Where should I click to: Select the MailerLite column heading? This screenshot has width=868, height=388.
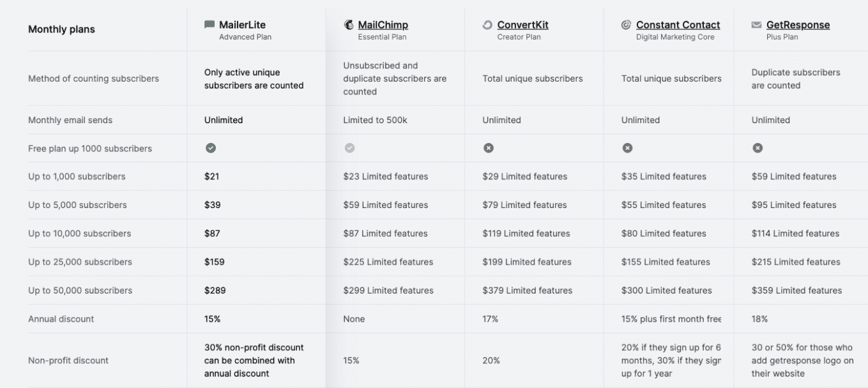coord(242,25)
